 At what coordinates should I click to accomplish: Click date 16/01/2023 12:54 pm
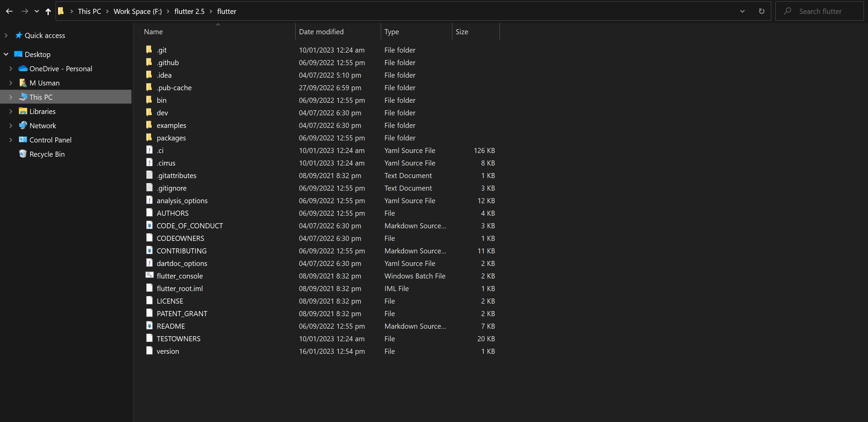click(332, 351)
